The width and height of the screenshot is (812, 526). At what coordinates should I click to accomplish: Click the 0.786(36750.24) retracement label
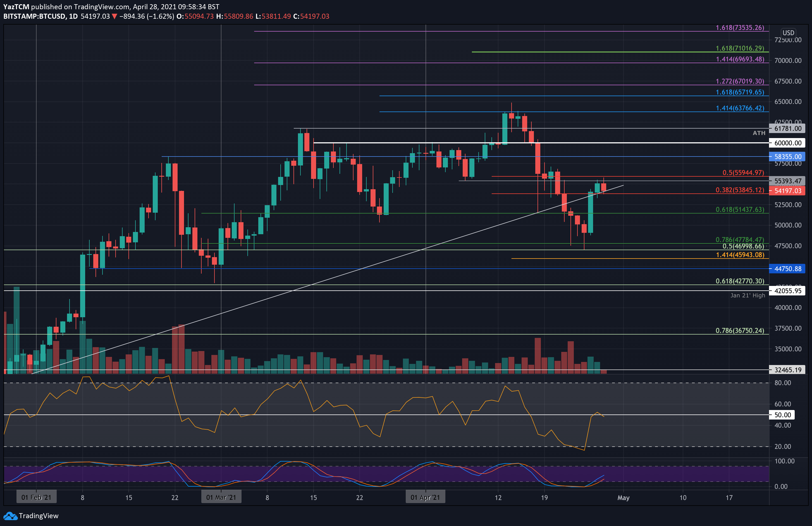pos(740,331)
